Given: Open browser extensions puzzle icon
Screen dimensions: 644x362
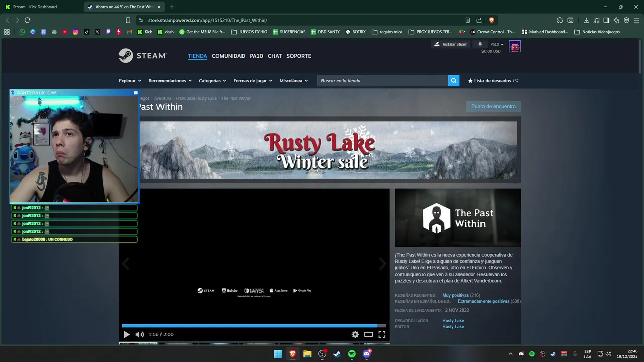Looking at the screenshot, I should click(x=560, y=20).
